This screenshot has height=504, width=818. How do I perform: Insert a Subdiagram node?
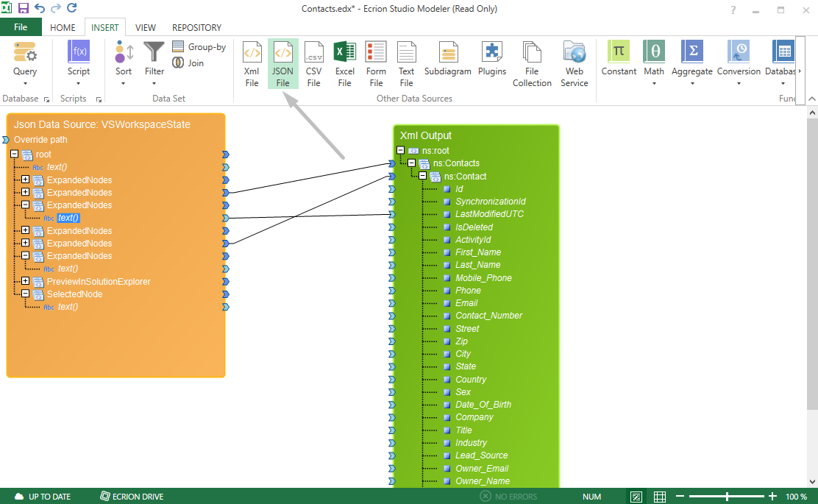(x=449, y=63)
